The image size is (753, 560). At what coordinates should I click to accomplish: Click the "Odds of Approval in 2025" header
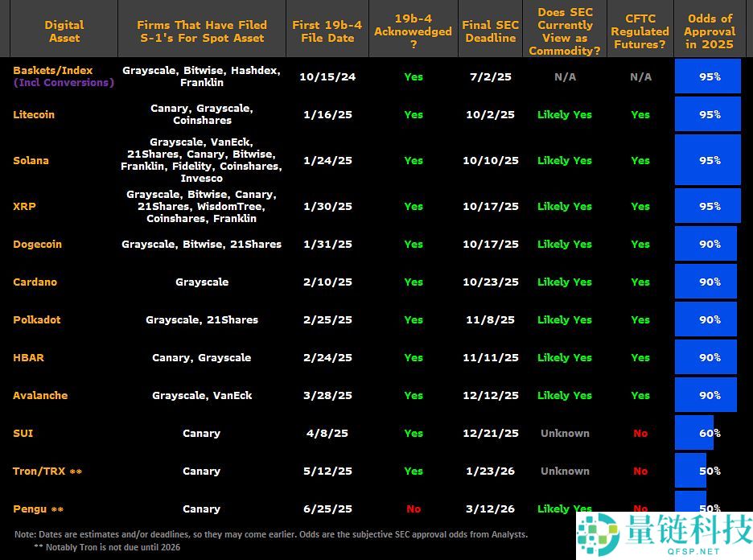709,31
